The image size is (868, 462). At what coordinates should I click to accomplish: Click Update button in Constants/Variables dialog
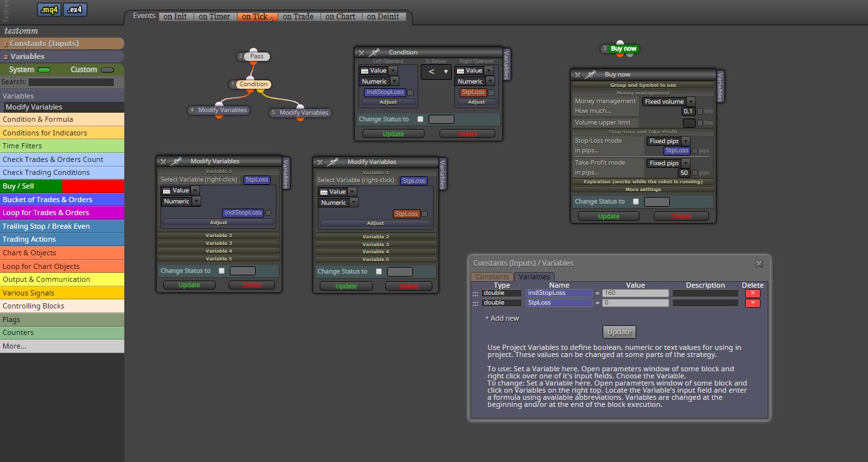619,332
